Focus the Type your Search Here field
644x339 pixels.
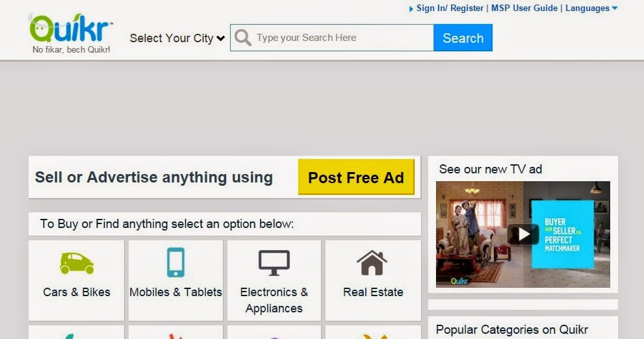[x=343, y=38]
